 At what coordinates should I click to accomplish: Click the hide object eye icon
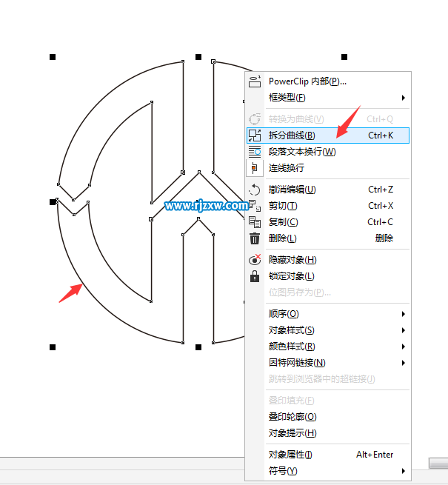[x=255, y=260]
